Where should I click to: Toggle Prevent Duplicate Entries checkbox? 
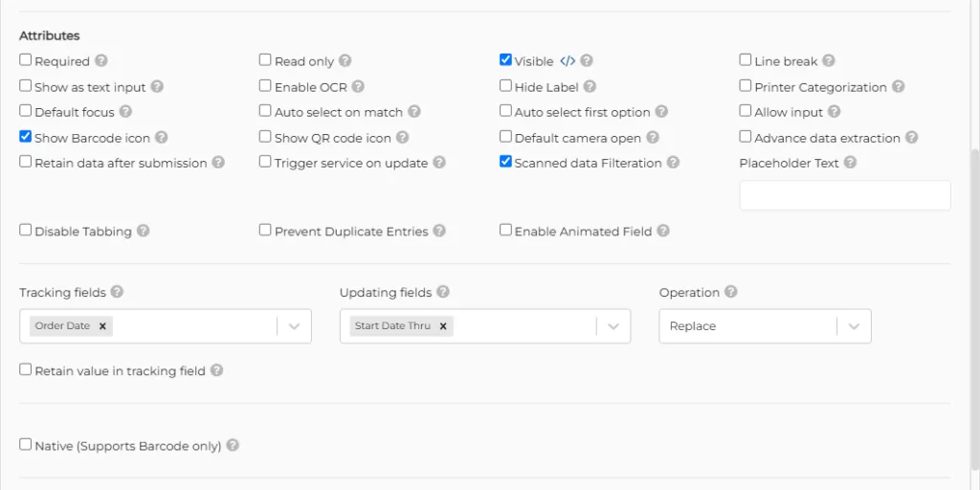point(265,230)
